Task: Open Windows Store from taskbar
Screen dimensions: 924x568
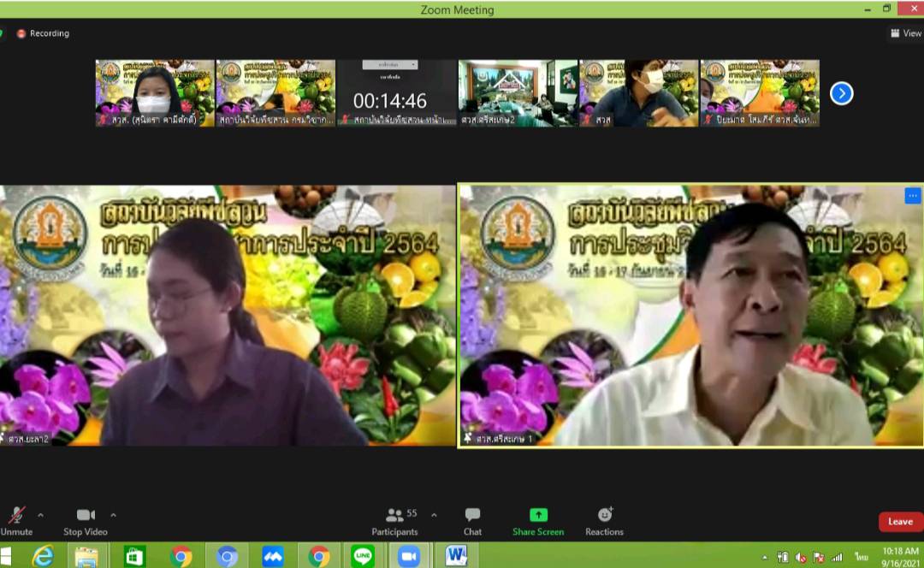Action: (134, 556)
